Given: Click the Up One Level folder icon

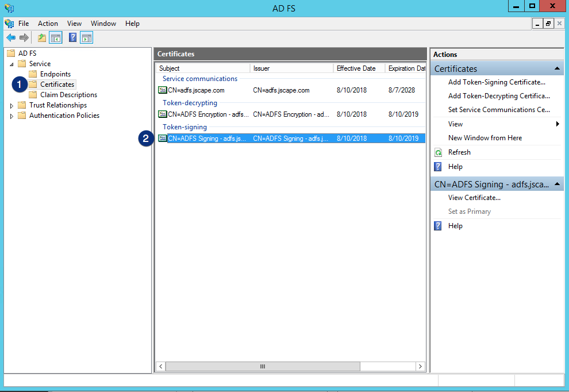Looking at the screenshot, I should coord(42,38).
